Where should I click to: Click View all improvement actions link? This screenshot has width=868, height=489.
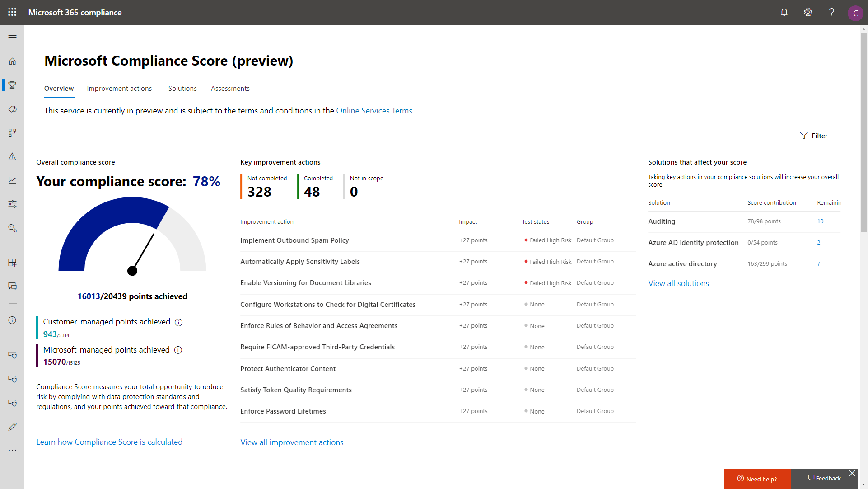292,442
